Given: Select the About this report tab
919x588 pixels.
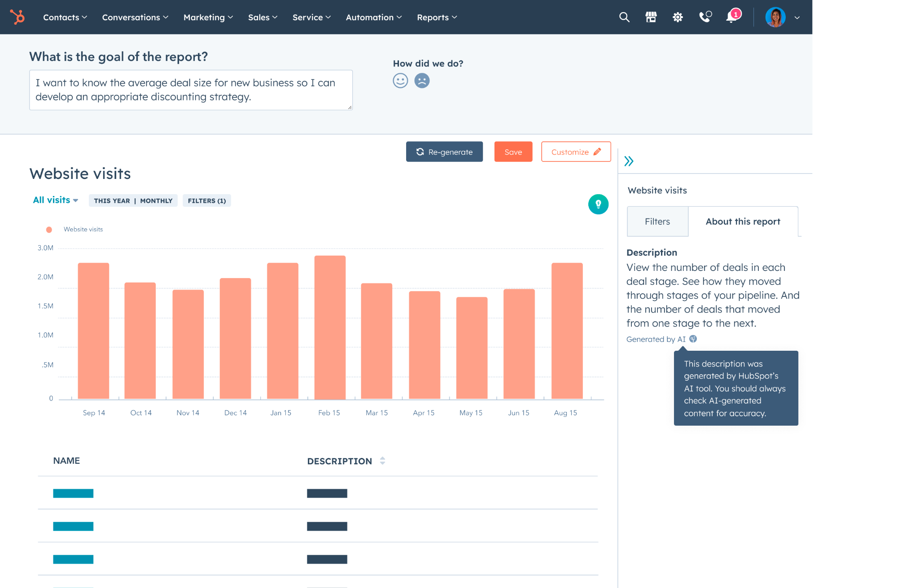Looking at the screenshot, I should (743, 221).
